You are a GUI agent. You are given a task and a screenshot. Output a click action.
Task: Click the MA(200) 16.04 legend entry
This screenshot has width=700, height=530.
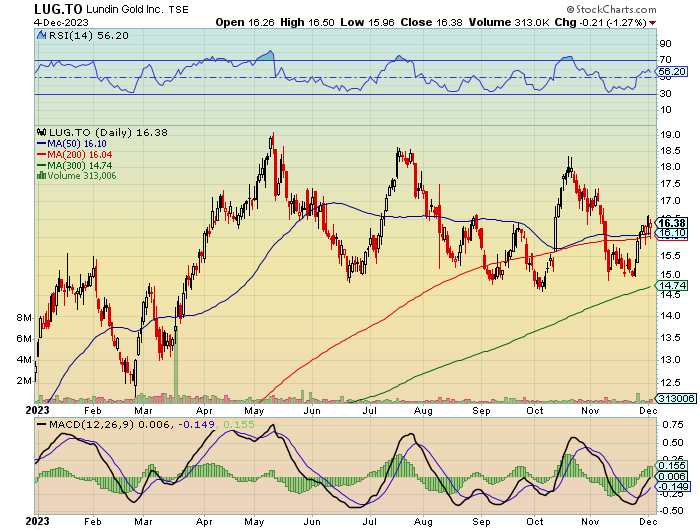click(x=74, y=154)
